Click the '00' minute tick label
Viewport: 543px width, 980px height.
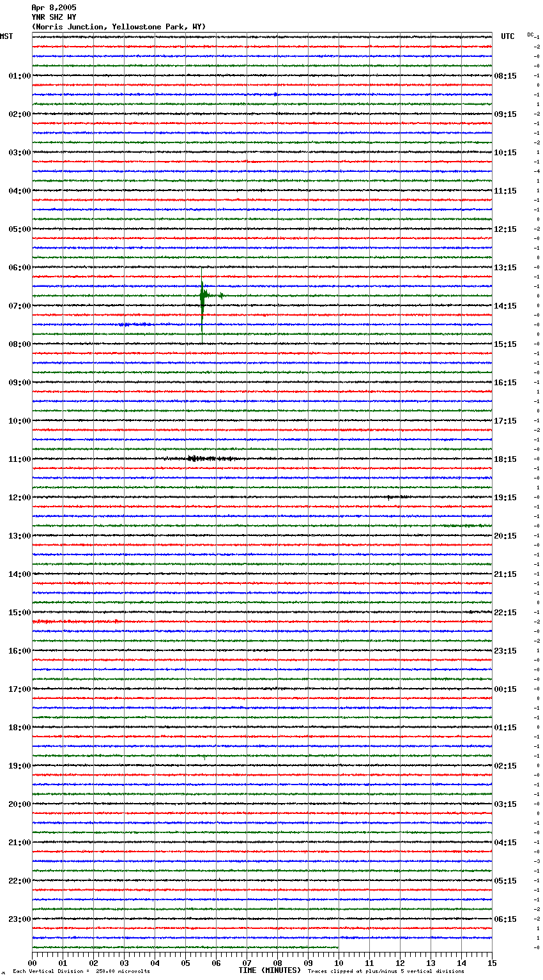[x=32, y=963]
